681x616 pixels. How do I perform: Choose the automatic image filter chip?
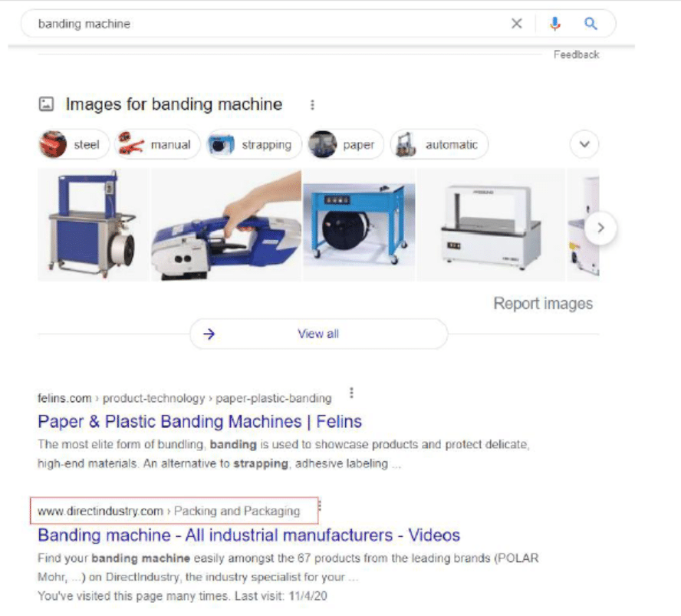pos(439,144)
